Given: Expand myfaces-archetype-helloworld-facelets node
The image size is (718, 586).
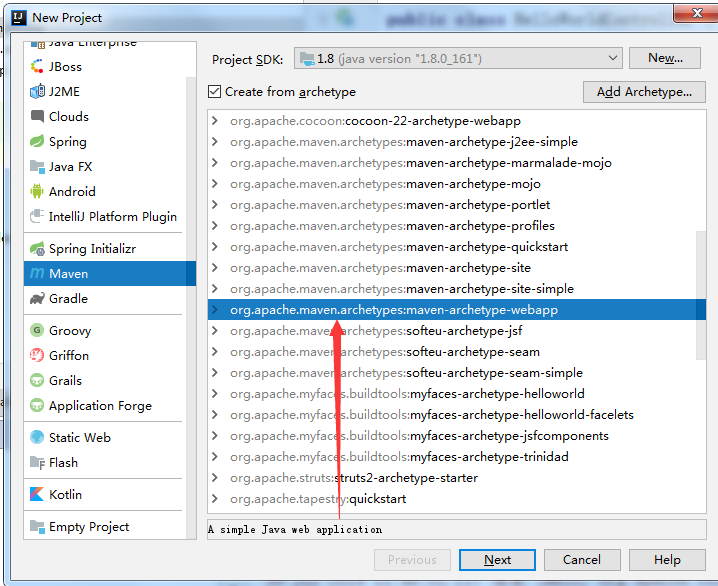Looking at the screenshot, I should coord(215,415).
